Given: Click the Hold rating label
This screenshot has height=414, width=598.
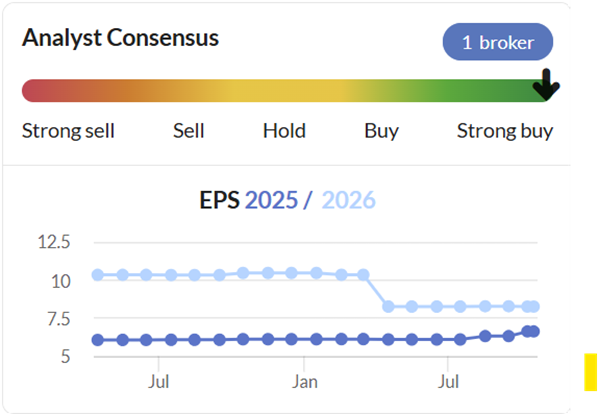Looking at the screenshot, I should (x=285, y=131).
